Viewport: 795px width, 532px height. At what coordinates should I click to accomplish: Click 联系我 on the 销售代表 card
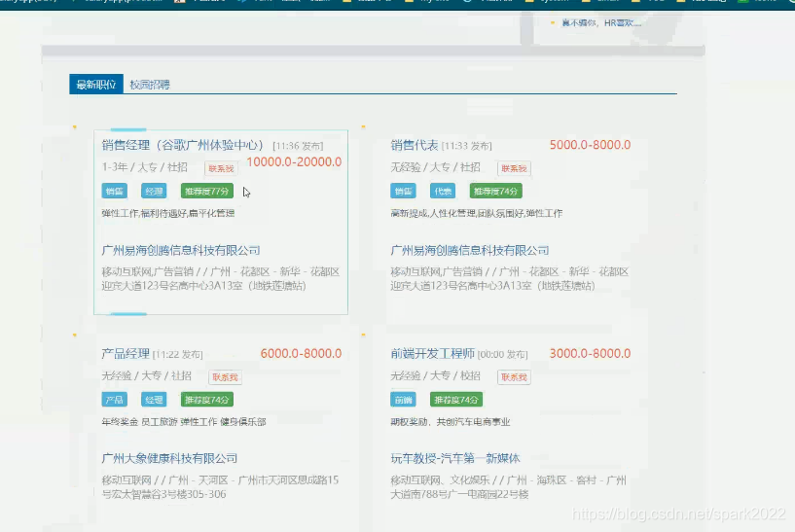coord(514,168)
